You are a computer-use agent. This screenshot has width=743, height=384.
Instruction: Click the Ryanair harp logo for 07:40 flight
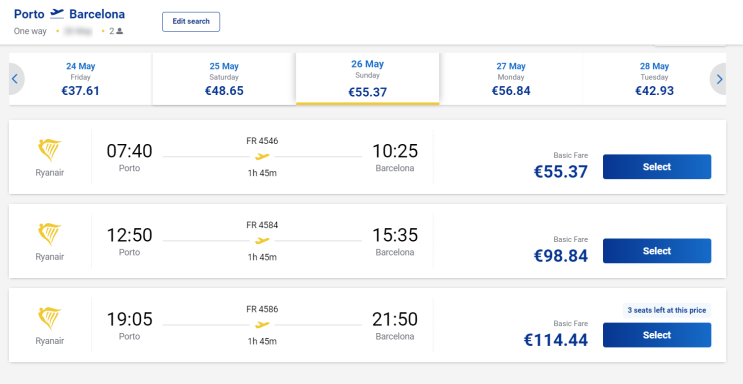pos(50,150)
